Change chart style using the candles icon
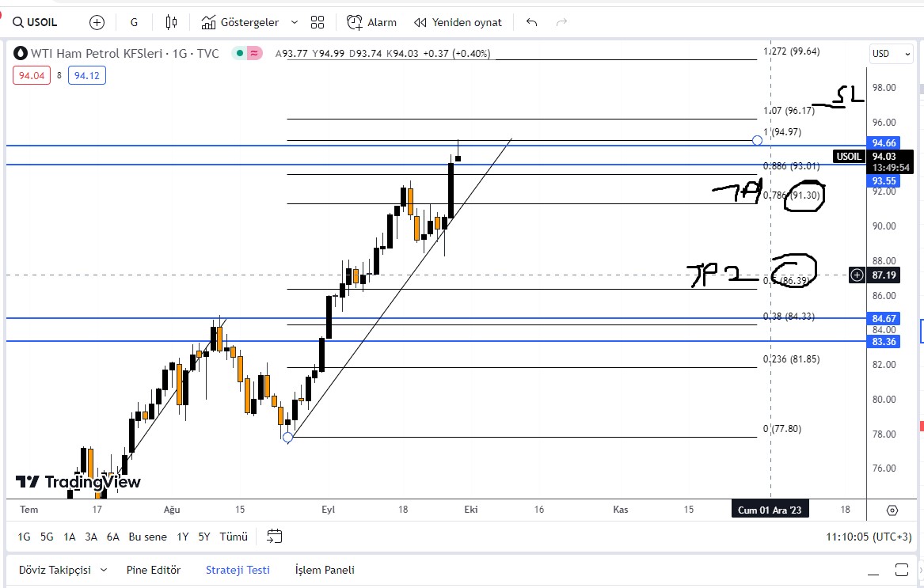 pyautogui.click(x=171, y=22)
